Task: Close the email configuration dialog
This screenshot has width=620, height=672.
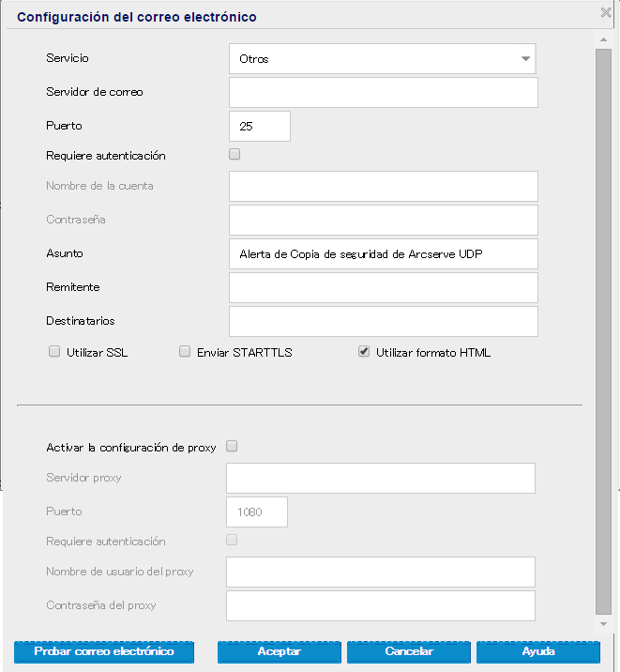Action: tap(606, 12)
